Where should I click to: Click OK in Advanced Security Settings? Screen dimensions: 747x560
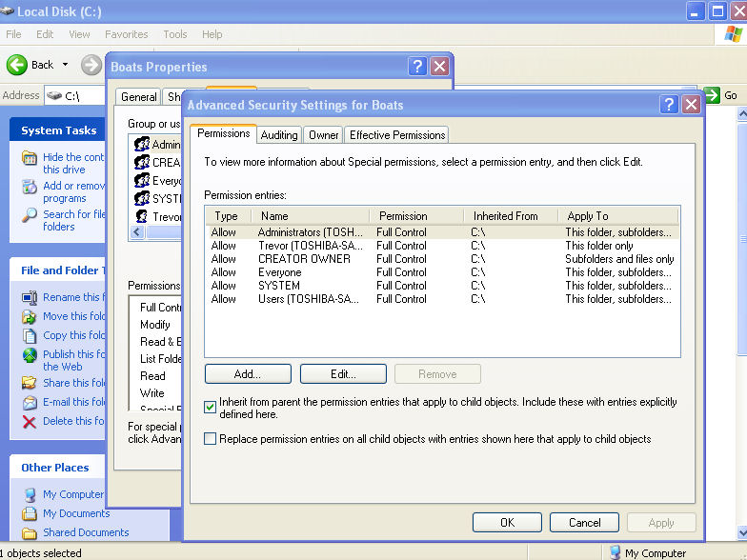pos(507,522)
